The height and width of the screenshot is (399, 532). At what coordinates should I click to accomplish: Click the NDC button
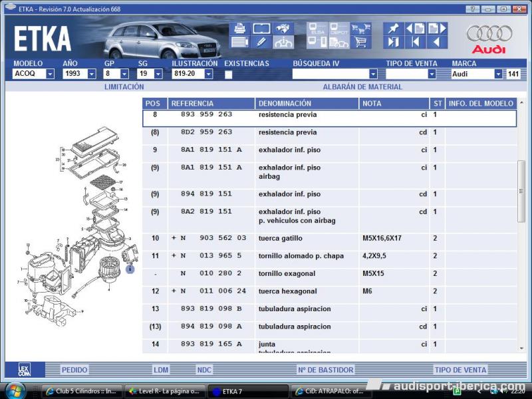click(x=204, y=370)
